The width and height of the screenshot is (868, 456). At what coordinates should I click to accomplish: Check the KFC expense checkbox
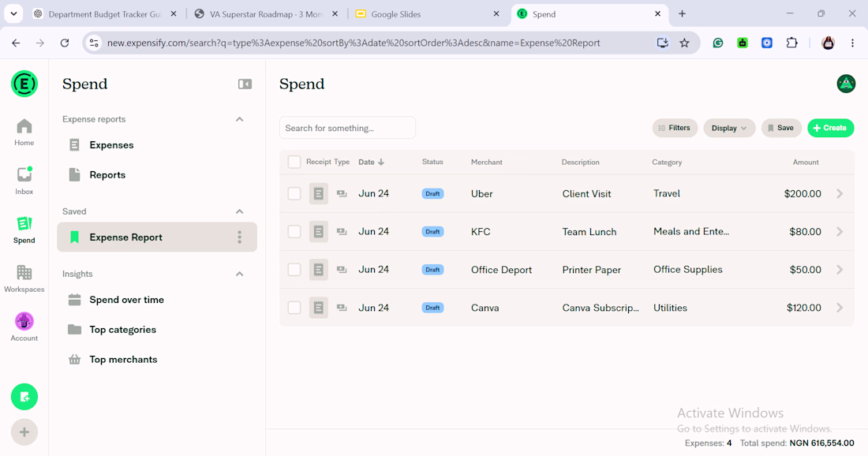coord(294,232)
